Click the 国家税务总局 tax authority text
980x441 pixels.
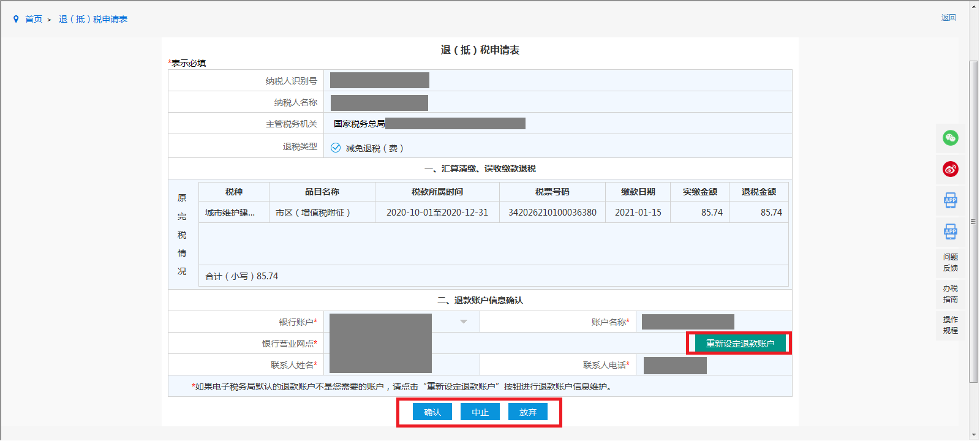tap(360, 124)
